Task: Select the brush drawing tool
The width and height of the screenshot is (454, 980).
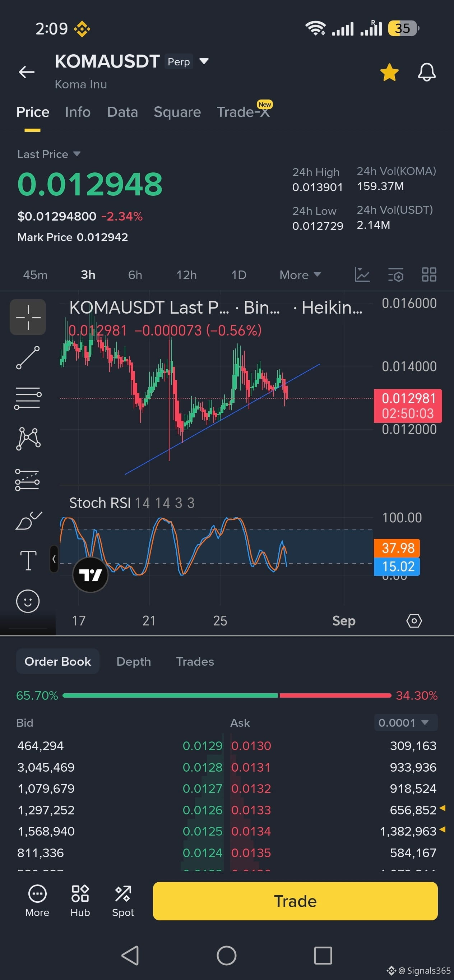Action: pyautogui.click(x=28, y=521)
